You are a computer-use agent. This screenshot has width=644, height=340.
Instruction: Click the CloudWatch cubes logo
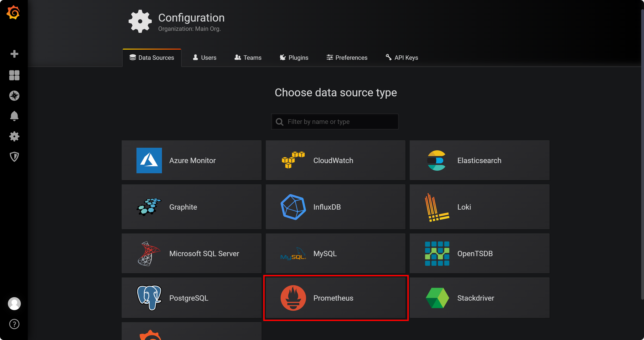[293, 160]
